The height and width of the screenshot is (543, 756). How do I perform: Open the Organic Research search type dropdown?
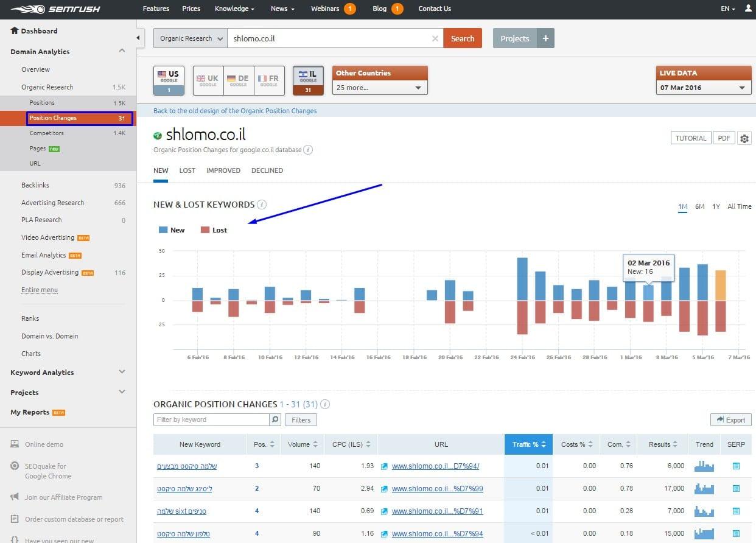point(190,38)
